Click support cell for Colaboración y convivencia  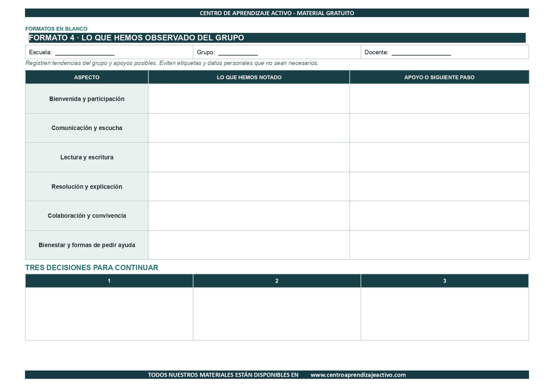click(440, 216)
